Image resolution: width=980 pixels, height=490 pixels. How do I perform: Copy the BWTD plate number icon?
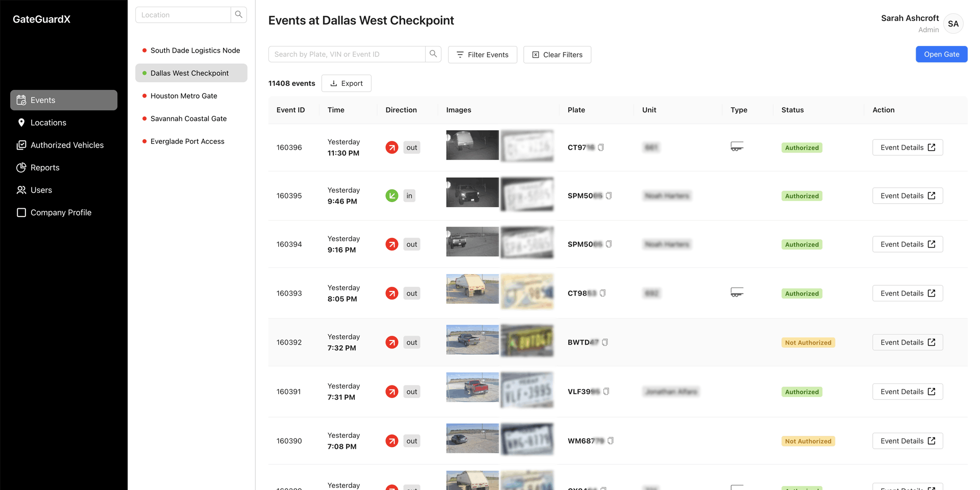(605, 342)
